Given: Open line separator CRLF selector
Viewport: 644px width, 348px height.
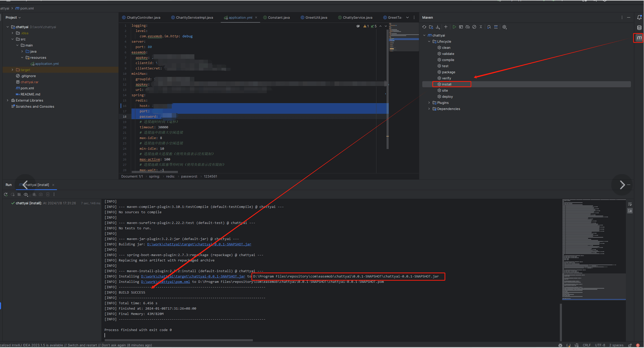Looking at the screenshot, I should [586, 345].
